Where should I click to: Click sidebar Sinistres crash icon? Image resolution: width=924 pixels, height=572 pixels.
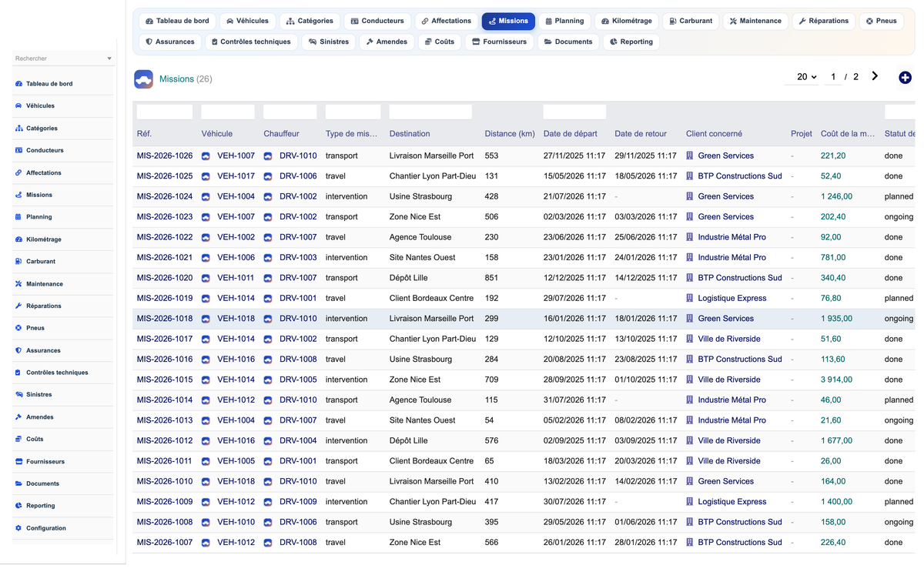18,395
